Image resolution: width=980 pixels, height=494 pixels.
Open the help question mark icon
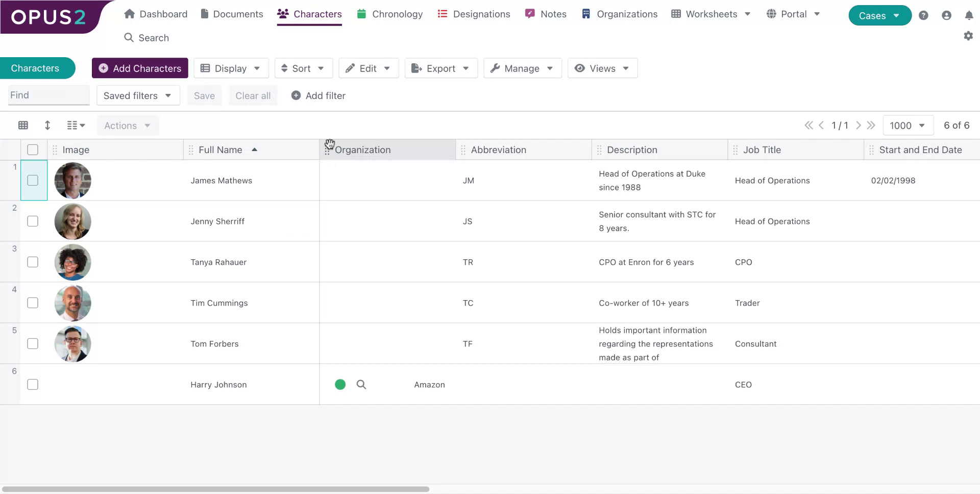point(923,15)
